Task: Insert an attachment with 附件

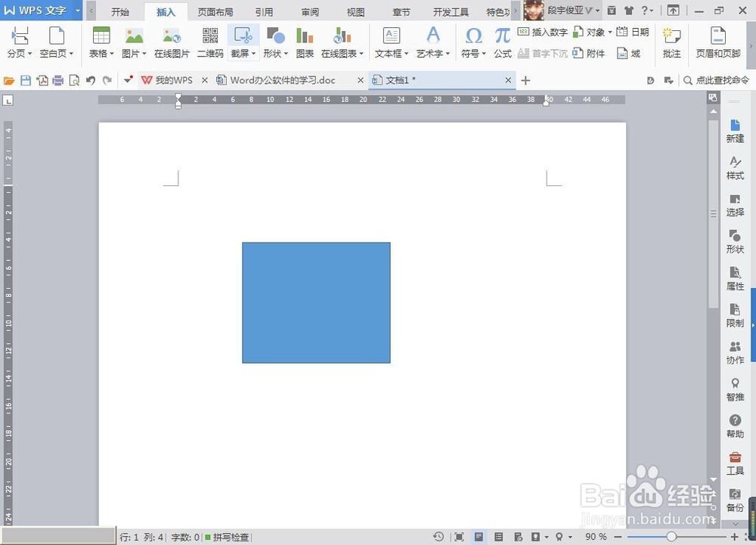Action: coord(589,54)
